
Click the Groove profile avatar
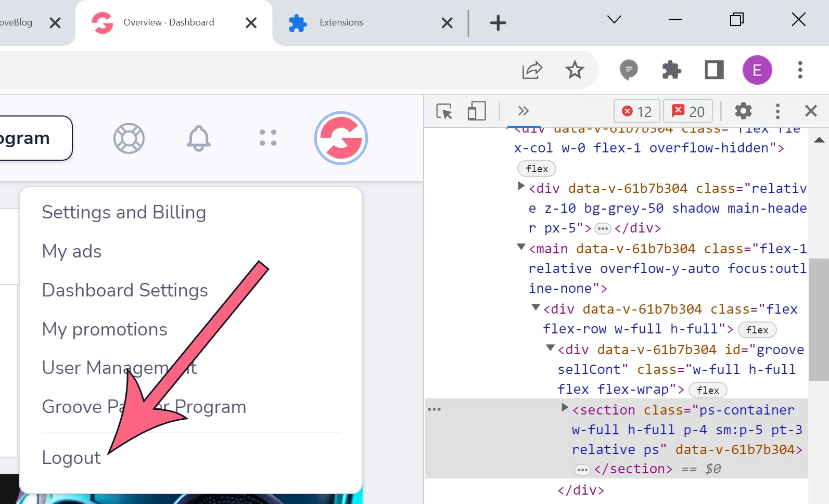click(x=341, y=138)
